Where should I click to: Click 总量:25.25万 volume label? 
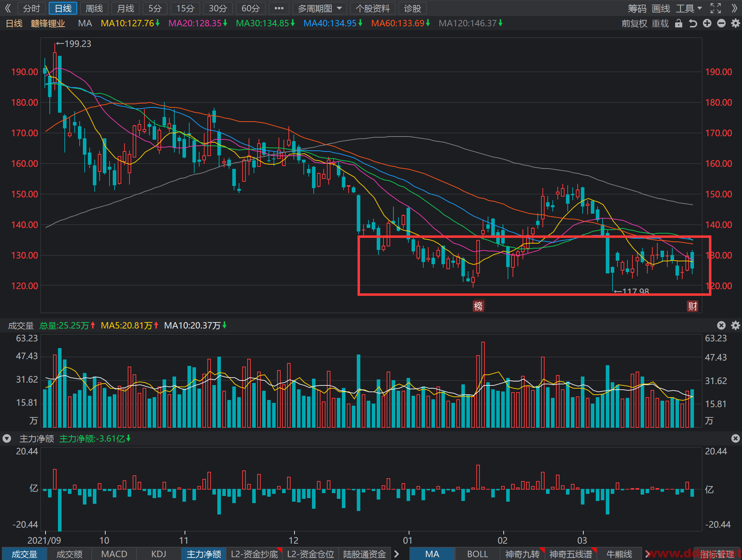(x=67, y=325)
